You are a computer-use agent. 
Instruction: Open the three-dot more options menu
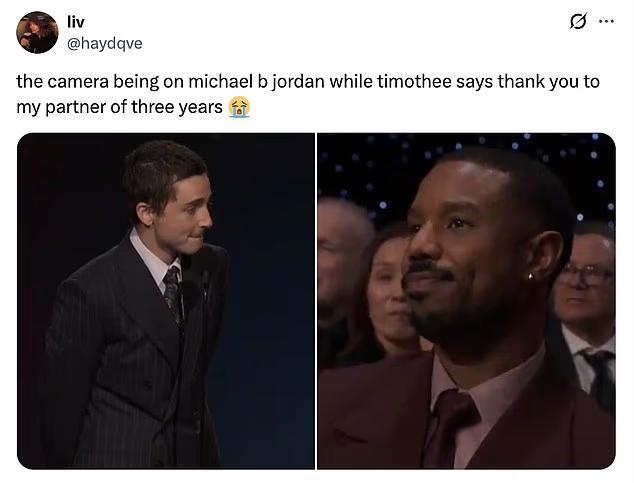(607, 21)
